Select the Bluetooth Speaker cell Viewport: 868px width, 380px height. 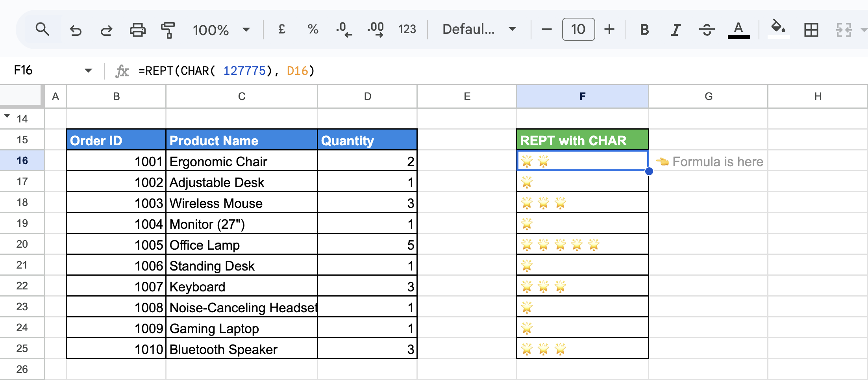(242, 349)
